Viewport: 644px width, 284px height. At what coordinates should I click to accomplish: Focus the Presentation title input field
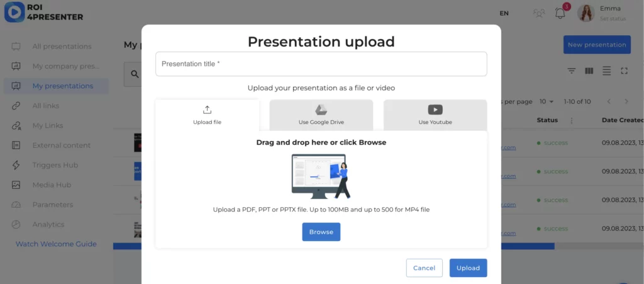click(321, 64)
